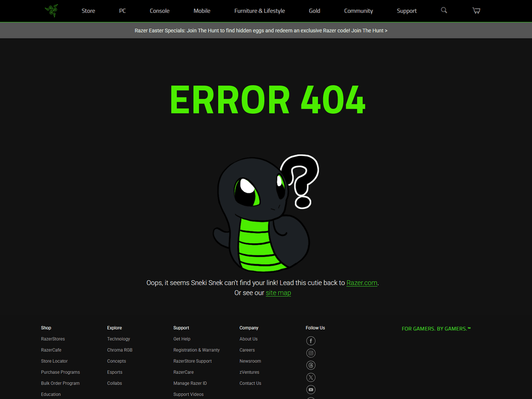Open the site map link
The image size is (532, 399).
(x=278, y=293)
